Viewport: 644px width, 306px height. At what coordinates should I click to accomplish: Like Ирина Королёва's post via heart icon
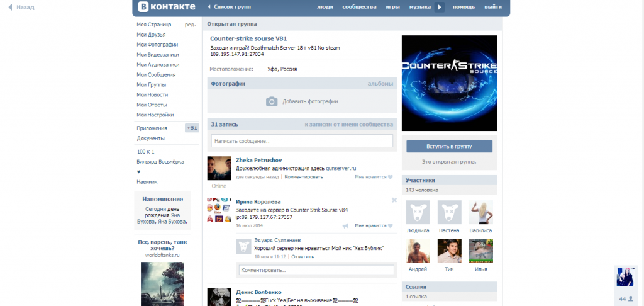[x=390, y=225]
